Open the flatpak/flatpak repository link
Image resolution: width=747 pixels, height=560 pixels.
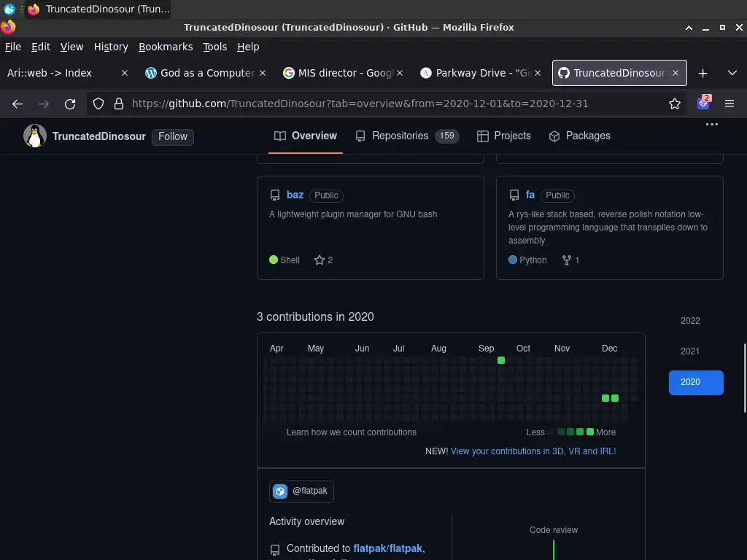pos(388,548)
